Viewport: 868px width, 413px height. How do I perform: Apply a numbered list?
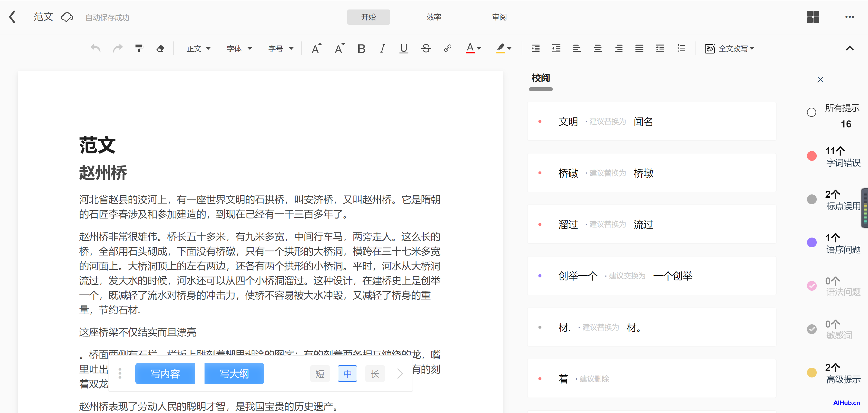click(681, 48)
